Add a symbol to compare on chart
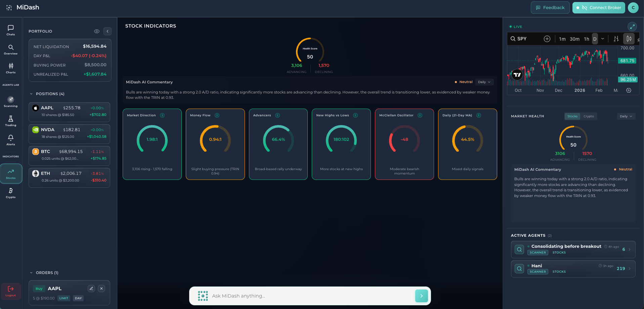The width and height of the screenshot is (644, 309). pos(547,39)
